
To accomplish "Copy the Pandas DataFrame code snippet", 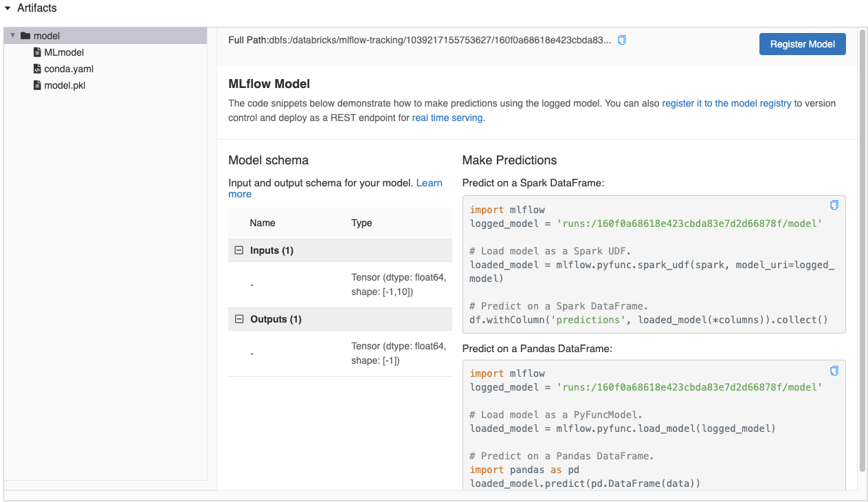I will click(x=834, y=371).
